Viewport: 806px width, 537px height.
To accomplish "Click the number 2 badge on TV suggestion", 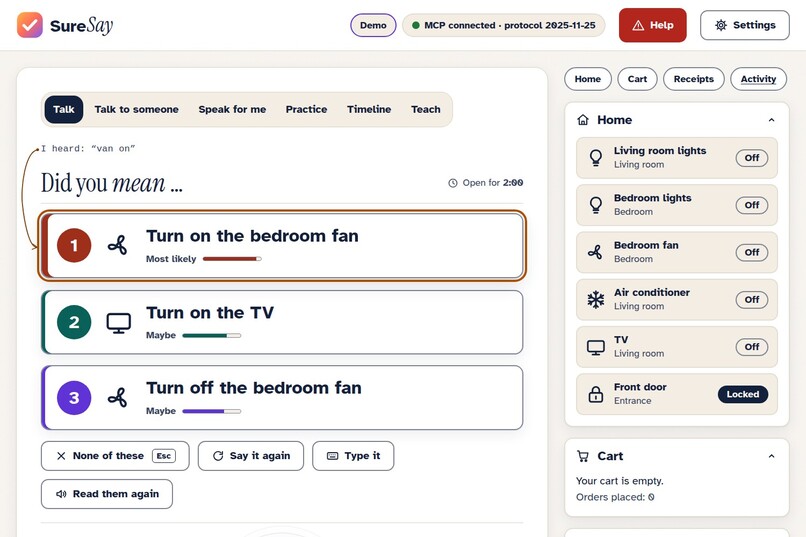I will tap(74, 322).
